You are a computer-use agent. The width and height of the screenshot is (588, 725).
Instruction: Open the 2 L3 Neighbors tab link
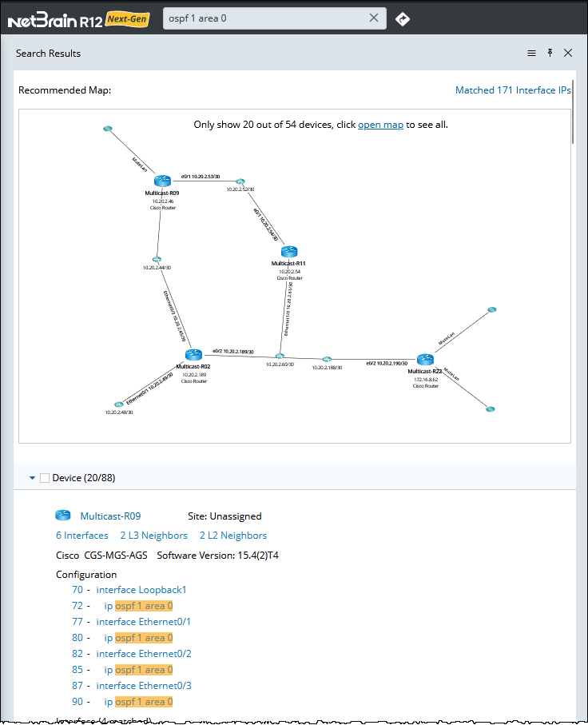click(153, 536)
